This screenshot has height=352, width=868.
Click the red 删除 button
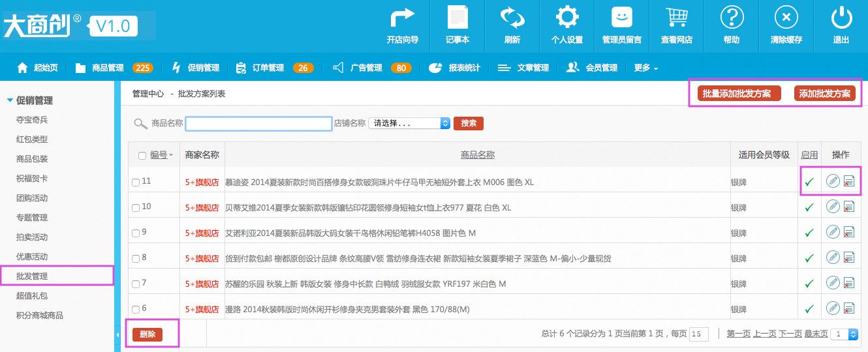(147, 334)
